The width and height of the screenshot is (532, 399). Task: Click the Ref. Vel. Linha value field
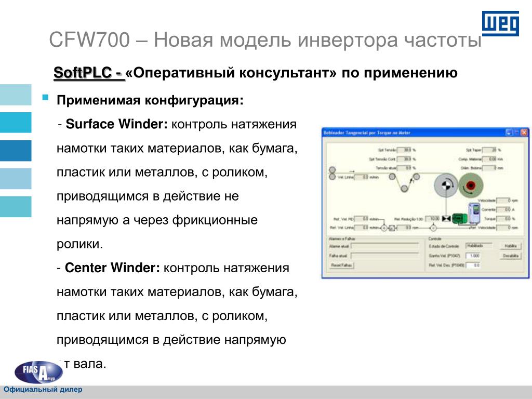pos(362,228)
